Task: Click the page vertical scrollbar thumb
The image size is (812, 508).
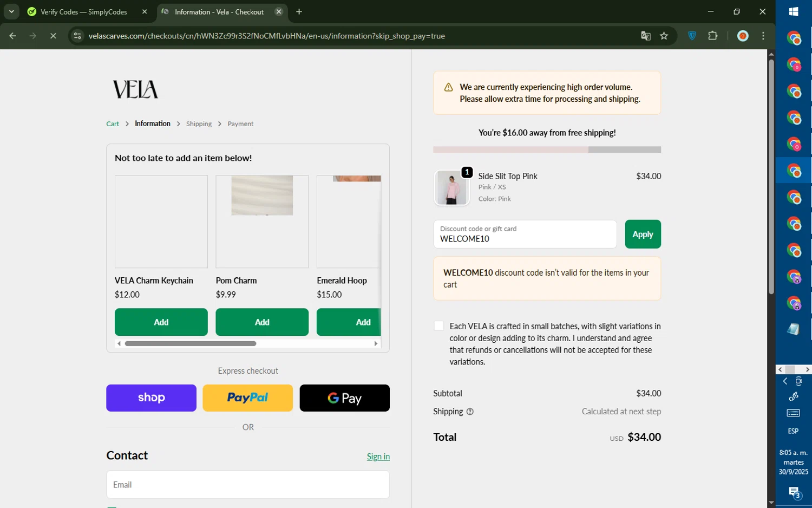Action: (x=771, y=177)
